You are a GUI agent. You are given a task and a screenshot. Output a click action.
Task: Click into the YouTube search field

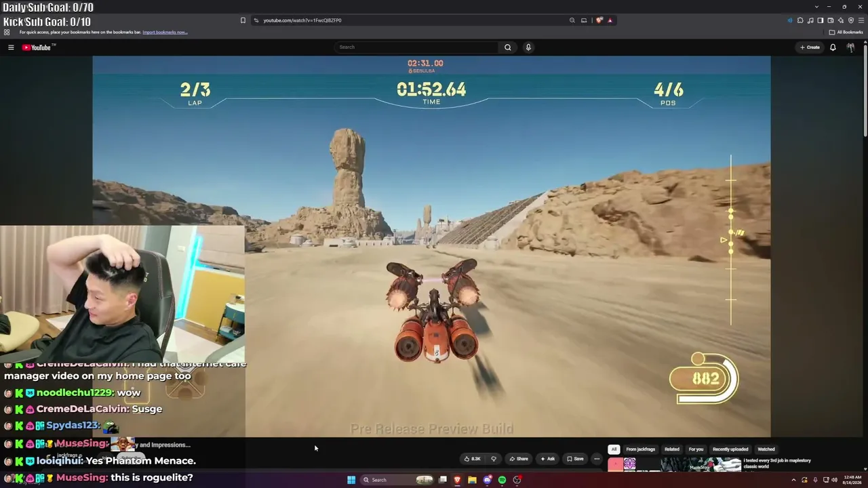(416, 47)
